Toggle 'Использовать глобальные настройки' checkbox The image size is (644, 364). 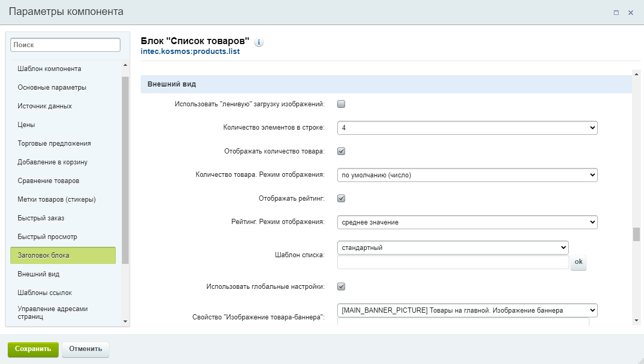point(341,286)
